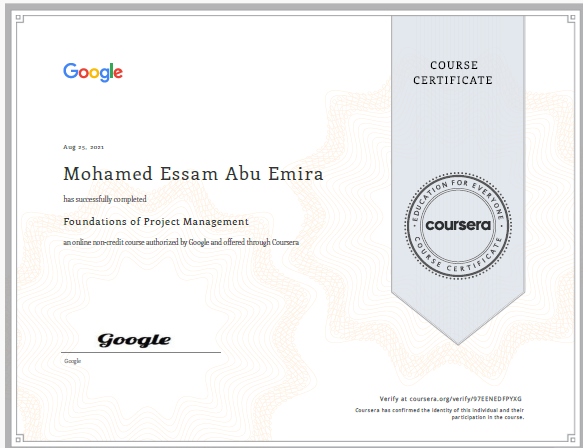This screenshot has height=448, width=583.
Task: Click the black Google signature logo
Action: click(134, 340)
